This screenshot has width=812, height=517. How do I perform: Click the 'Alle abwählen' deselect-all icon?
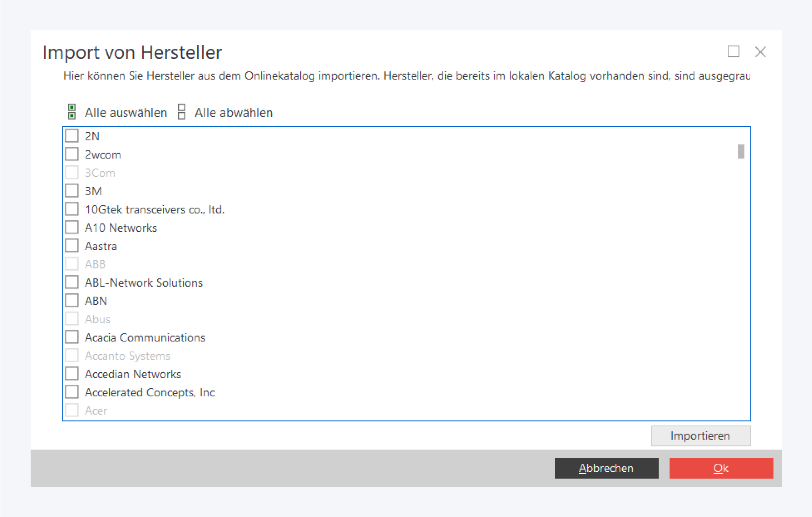[182, 112]
